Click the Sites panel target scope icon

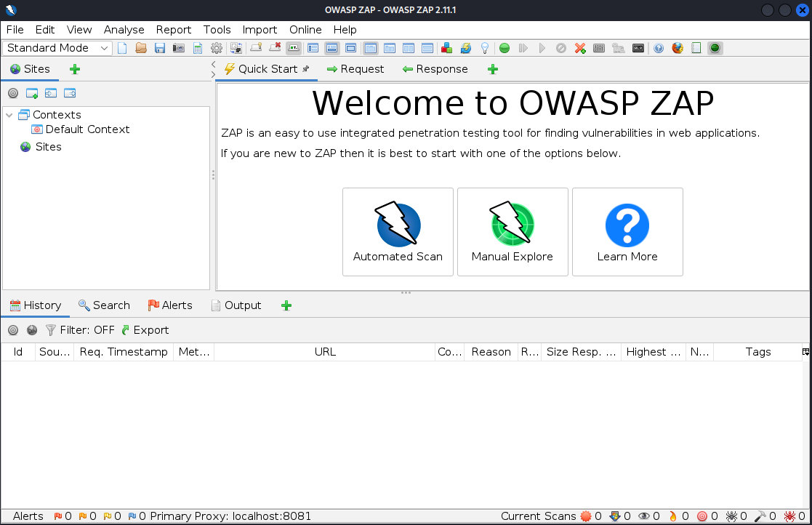pyautogui.click(x=13, y=93)
